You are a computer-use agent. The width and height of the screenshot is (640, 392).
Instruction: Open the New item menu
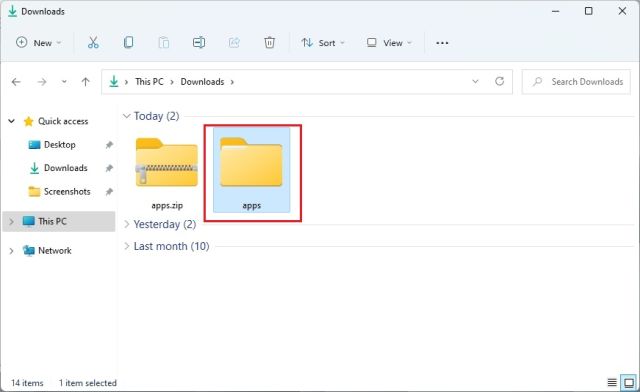(x=38, y=42)
